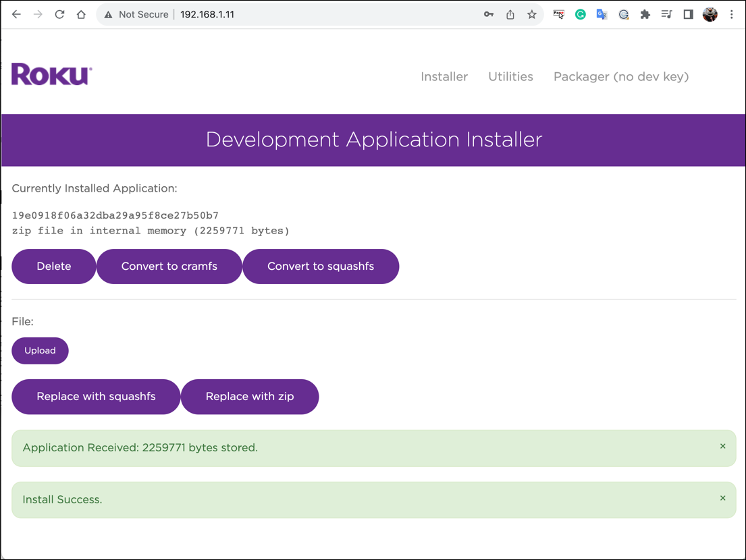The height and width of the screenshot is (560, 746).
Task: Open the Grammarly extension icon
Action: [581, 14]
